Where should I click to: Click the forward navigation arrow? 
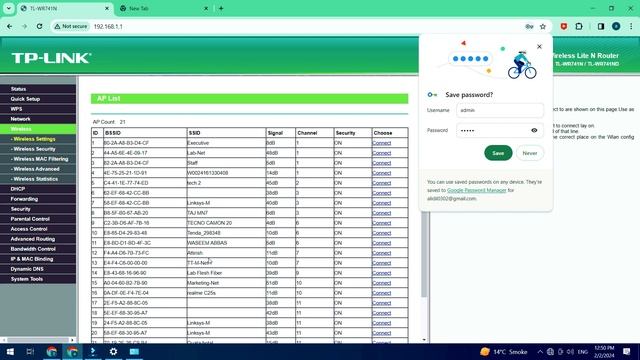coord(24,27)
